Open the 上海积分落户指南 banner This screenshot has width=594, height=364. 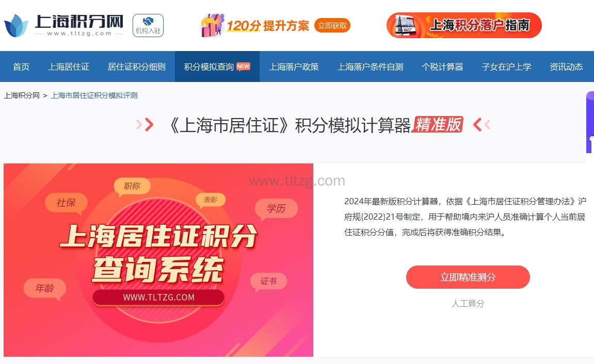pos(464,25)
